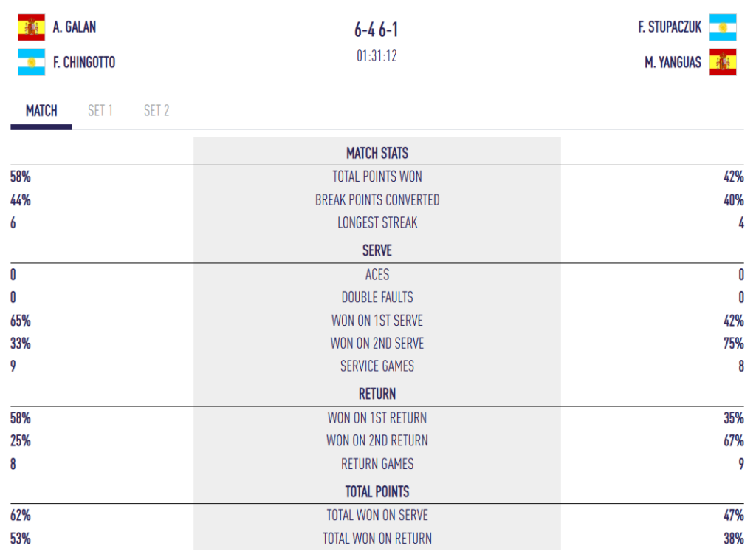Select the Won on 2nd Return label
This screenshot has width=756, height=560.
[x=377, y=441]
